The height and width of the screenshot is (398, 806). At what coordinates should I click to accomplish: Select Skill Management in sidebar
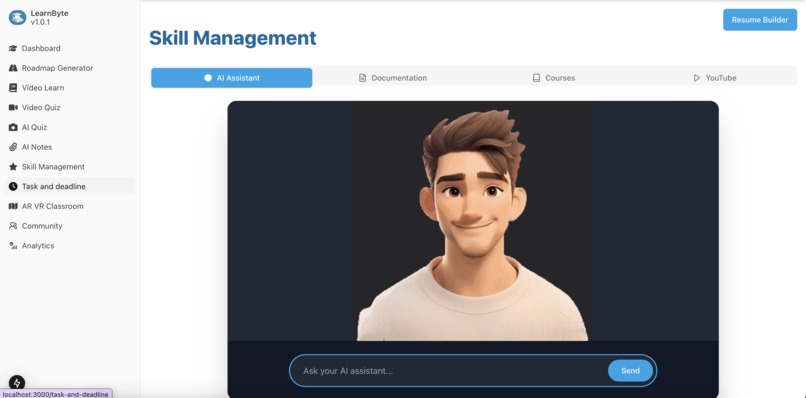(x=70, y=167)
